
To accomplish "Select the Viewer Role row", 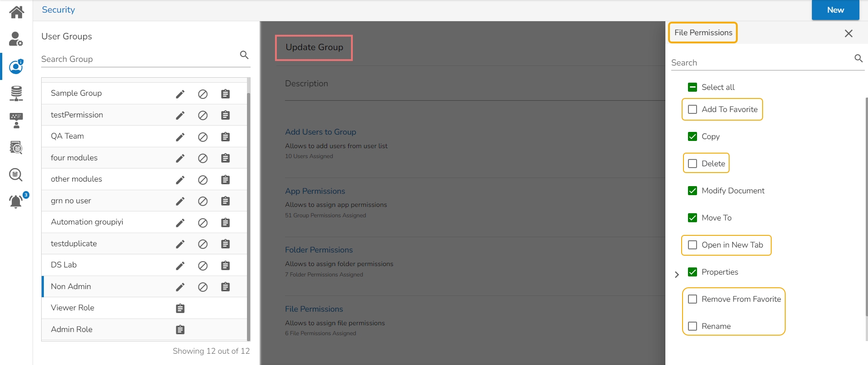I will 145,308.
